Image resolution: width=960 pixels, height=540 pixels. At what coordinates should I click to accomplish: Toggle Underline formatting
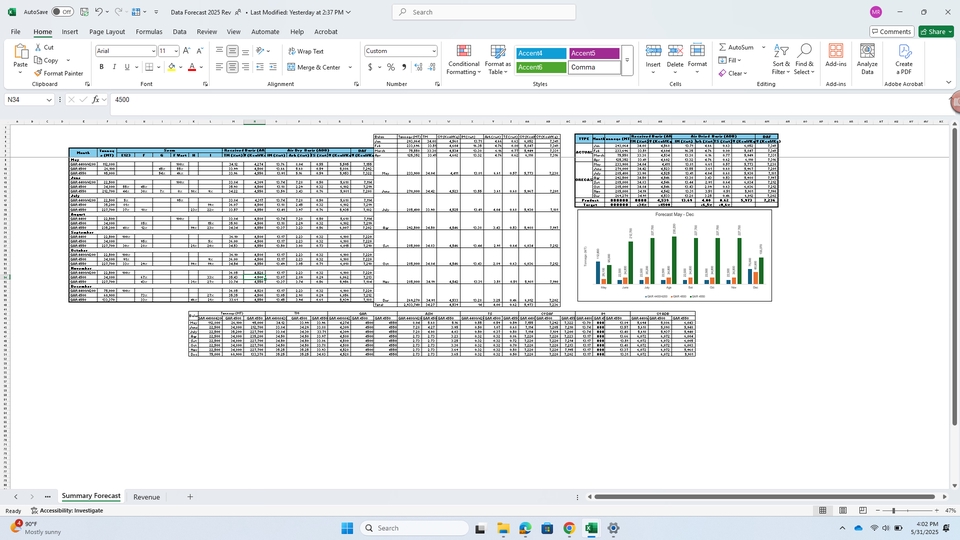(127, 67)
